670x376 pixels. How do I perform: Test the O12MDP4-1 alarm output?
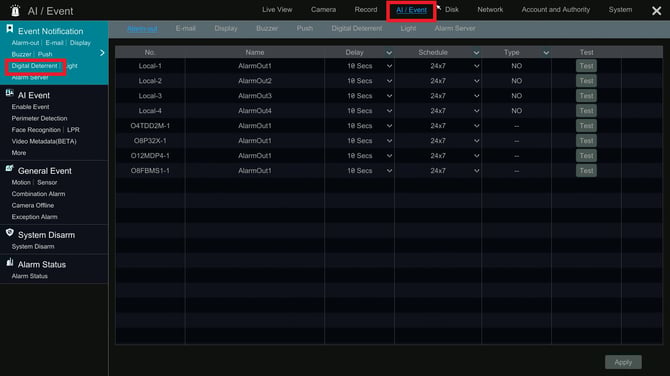[586, 156]
